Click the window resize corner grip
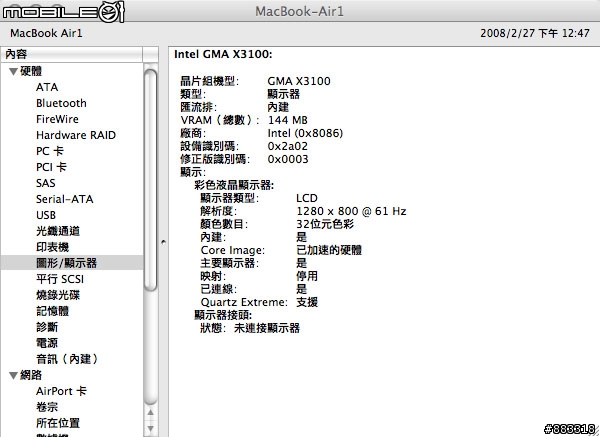 (595, 432)
